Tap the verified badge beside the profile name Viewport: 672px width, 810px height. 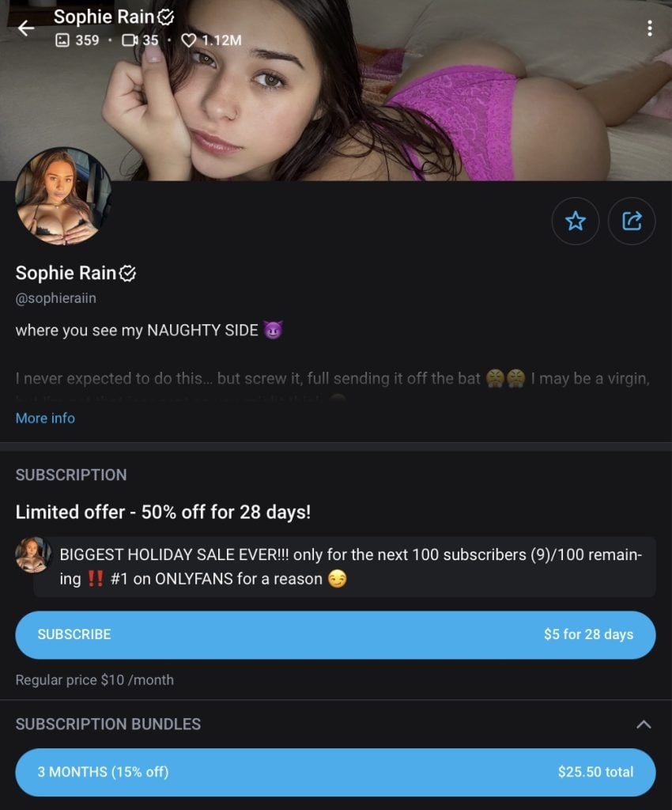pyautogui.click(x=128, y=274)
